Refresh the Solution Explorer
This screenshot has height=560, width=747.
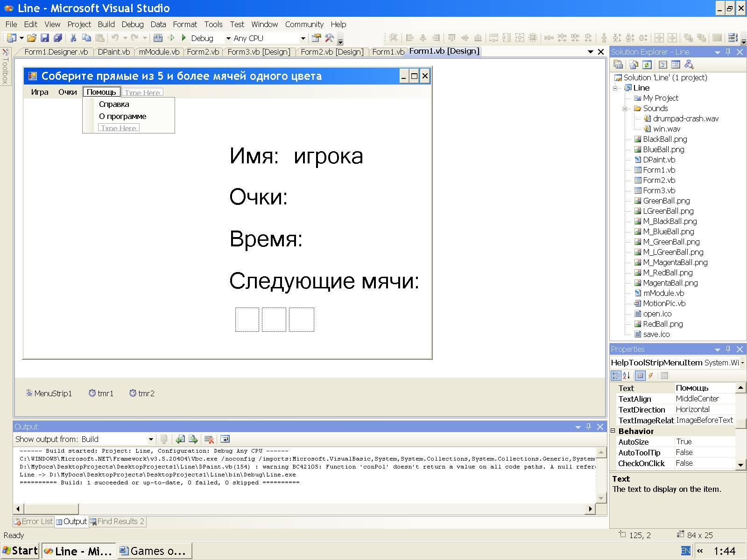[x=647, y=65]
